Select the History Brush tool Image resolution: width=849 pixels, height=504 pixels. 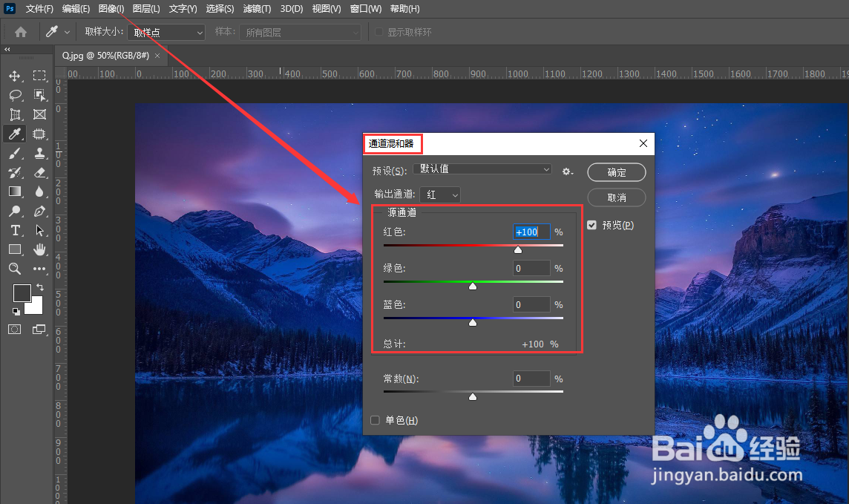[15, 173]
